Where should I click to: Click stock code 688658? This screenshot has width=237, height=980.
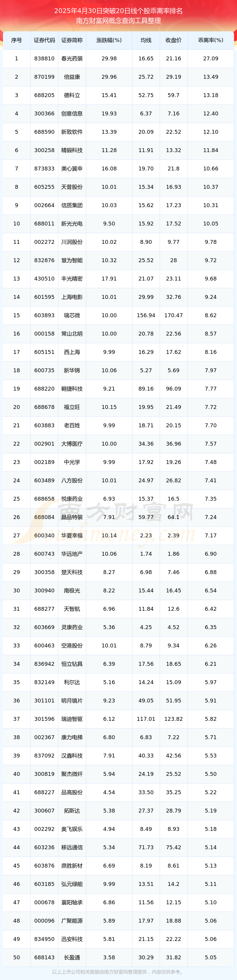click(44, 499)
